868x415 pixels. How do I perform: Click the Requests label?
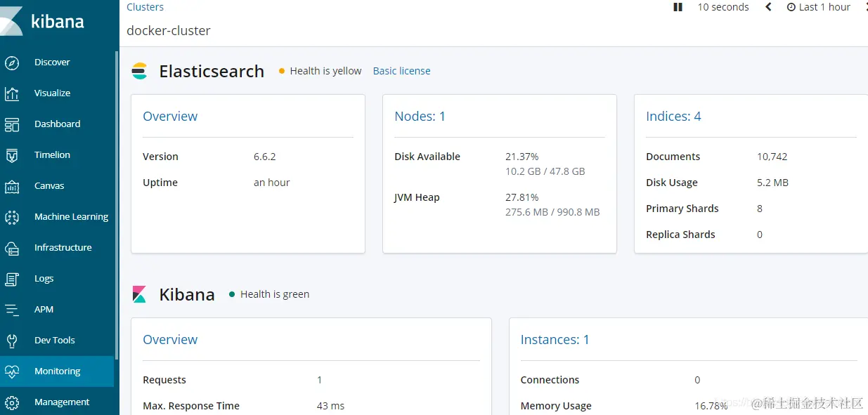(164, 380)
